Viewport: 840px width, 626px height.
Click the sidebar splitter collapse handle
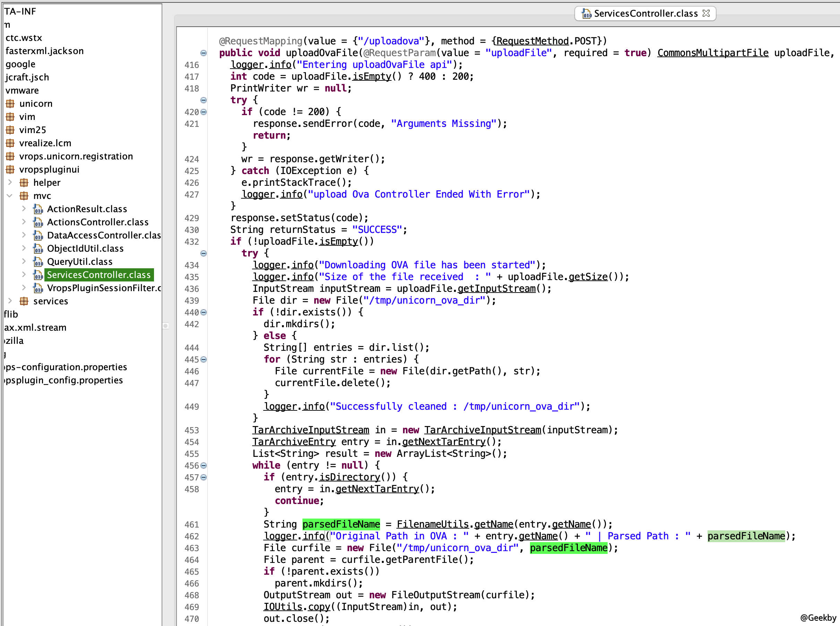(166, 326)
